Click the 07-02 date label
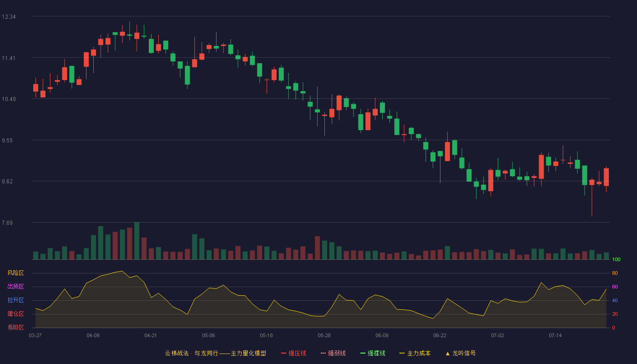This screenshot has height=364, width=637. (497, 335)
